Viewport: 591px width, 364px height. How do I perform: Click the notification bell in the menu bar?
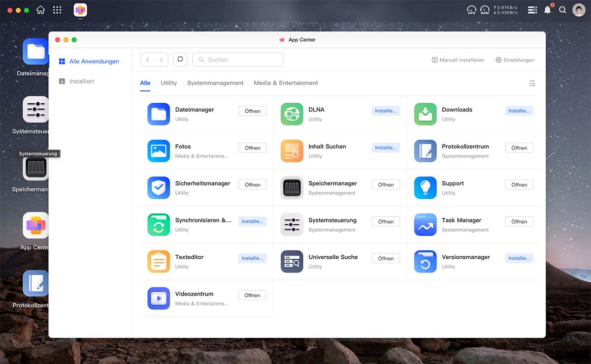(x=547, y=9)
